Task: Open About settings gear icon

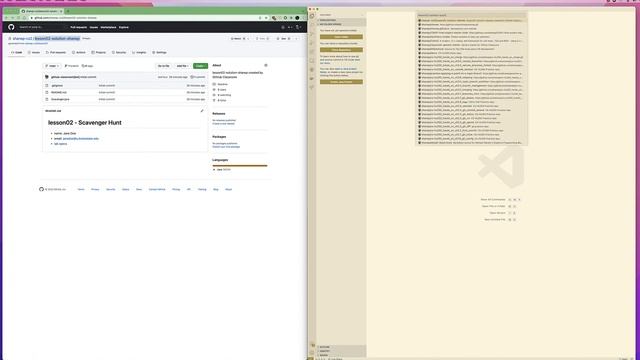Action: tap(266, 65)
